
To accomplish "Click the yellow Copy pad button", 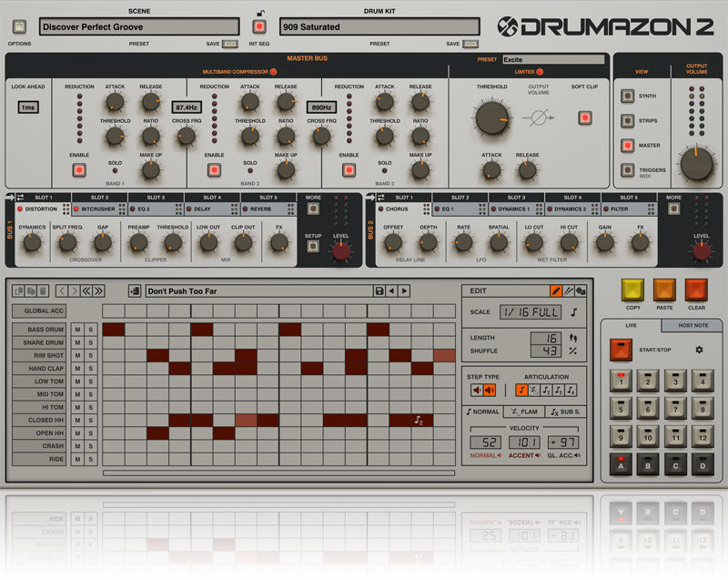I will 632,290.
